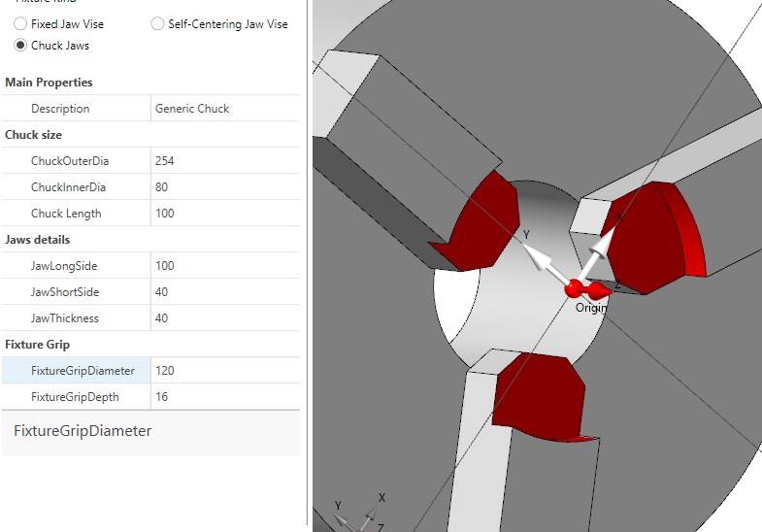Choose the Self-Centering Jaw Vise option
The width and height of the screenshot is (762, 532).
tap(158, 24)
